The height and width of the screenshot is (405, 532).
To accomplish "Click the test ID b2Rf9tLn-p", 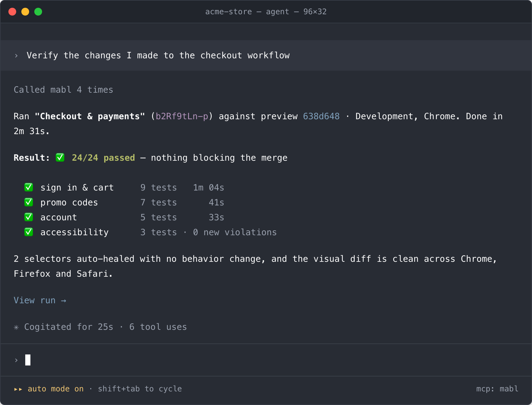I will pos(182,116).
